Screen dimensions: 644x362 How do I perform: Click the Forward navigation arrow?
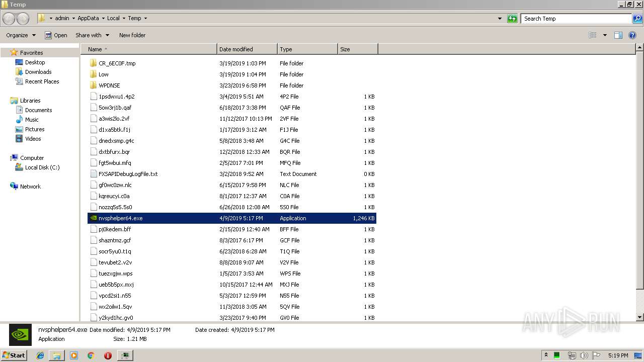[23, 19]
